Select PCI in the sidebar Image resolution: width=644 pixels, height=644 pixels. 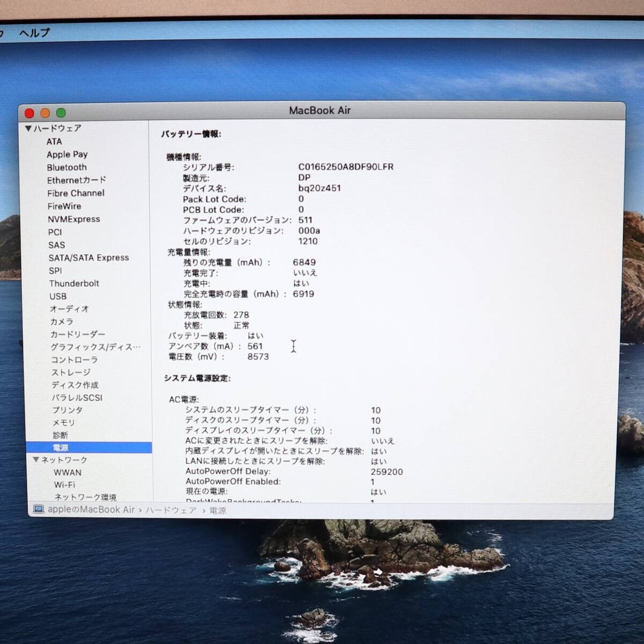click(55, 232)
